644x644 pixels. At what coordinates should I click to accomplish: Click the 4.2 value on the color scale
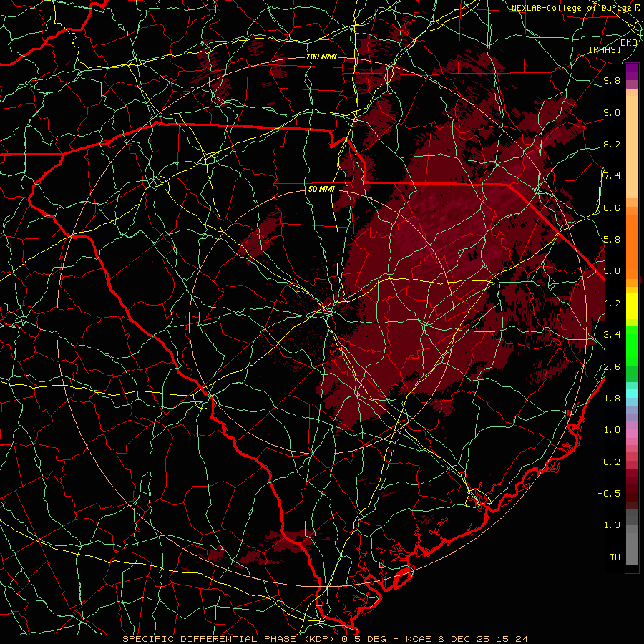pos(612,303)
